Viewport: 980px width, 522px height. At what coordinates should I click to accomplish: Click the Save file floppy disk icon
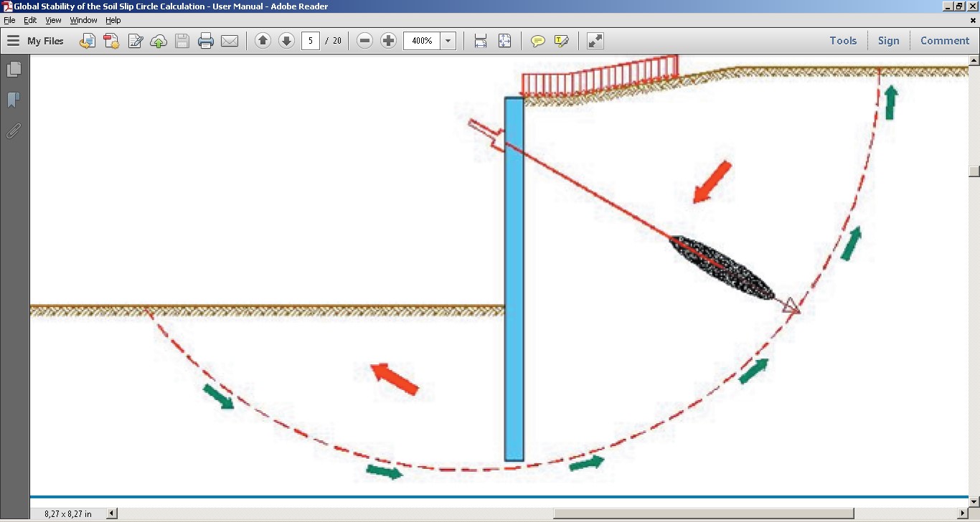pos(182,41)
